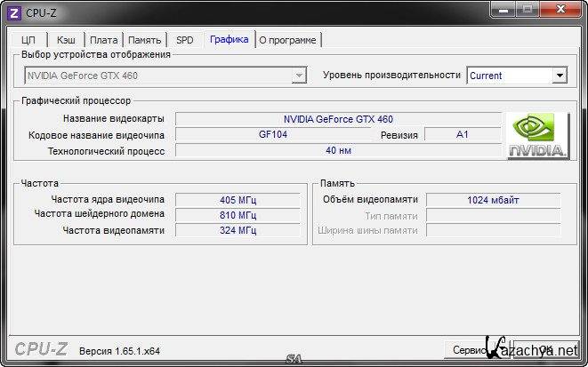Select the GF104 code name field
Viewport: 588px width, 367px height.
272,135
